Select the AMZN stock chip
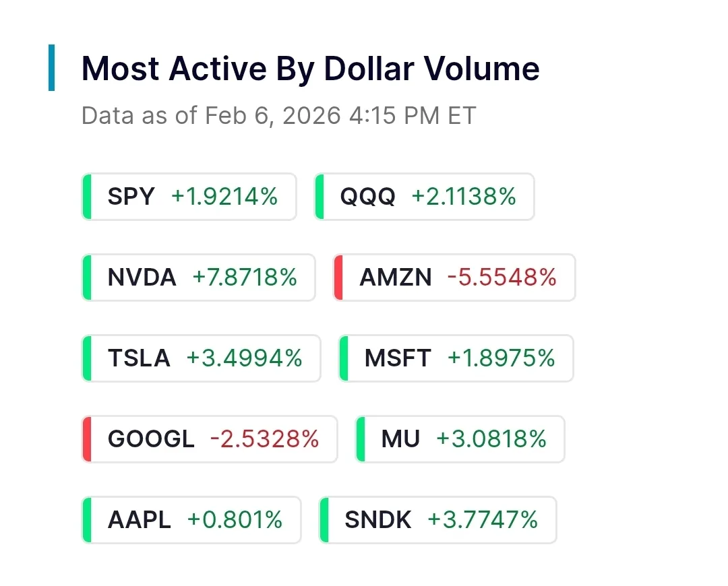728x586 pixels. pyautogui.click(x=454, y=278)
